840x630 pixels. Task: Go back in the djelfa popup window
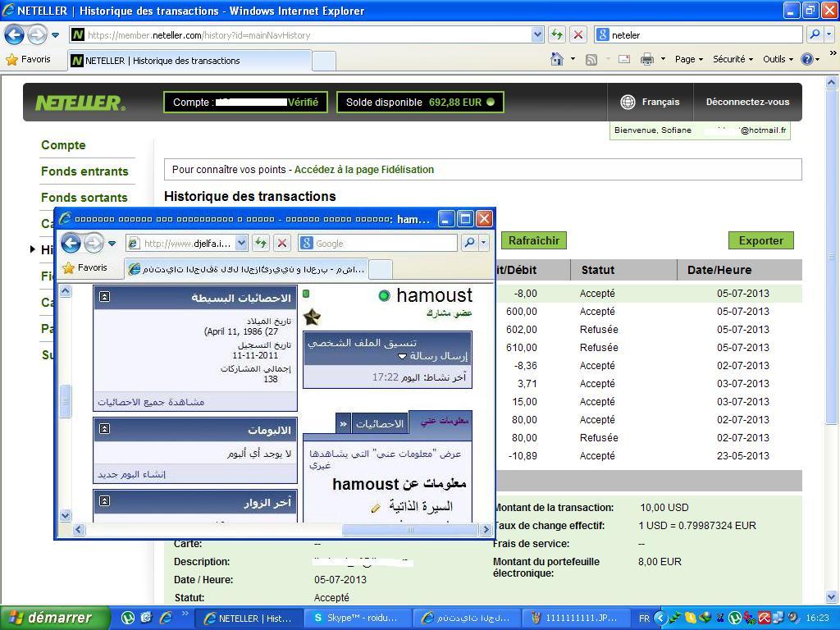(x=71, y=243)
